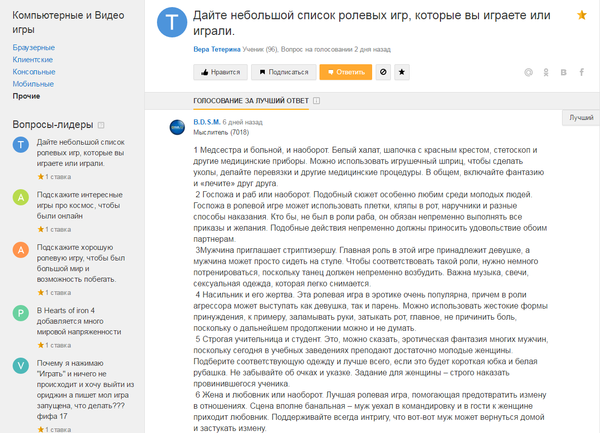Click info icon next to voting tab

click(x=316, y=101)
